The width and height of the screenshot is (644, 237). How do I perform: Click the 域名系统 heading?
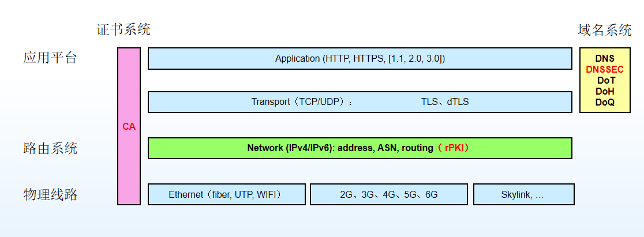point(605,29)
